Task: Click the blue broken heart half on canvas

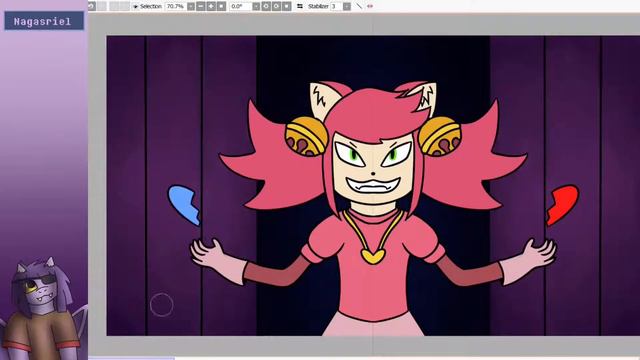Action: tap(184, 205)
